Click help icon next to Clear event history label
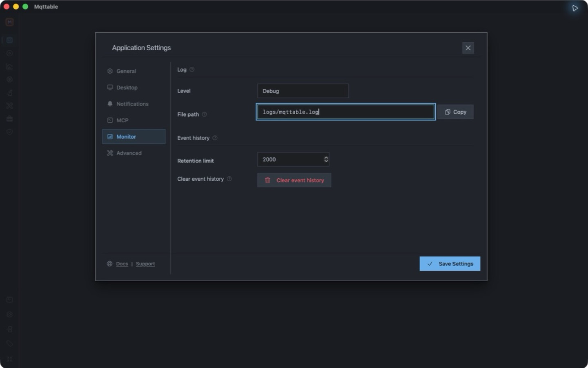 pyautogui.click(x=229, y=179)
